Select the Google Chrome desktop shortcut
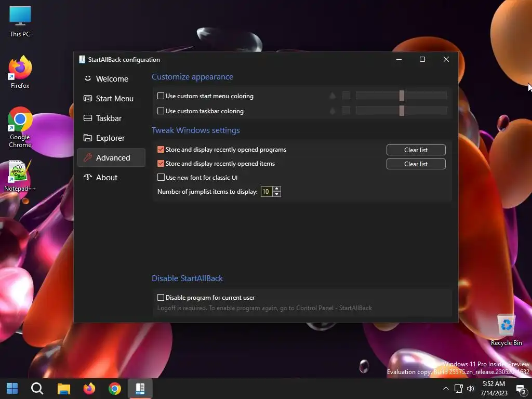Image resolution: width=532 pixels, height=399 pixels. (x=20, y=128)
